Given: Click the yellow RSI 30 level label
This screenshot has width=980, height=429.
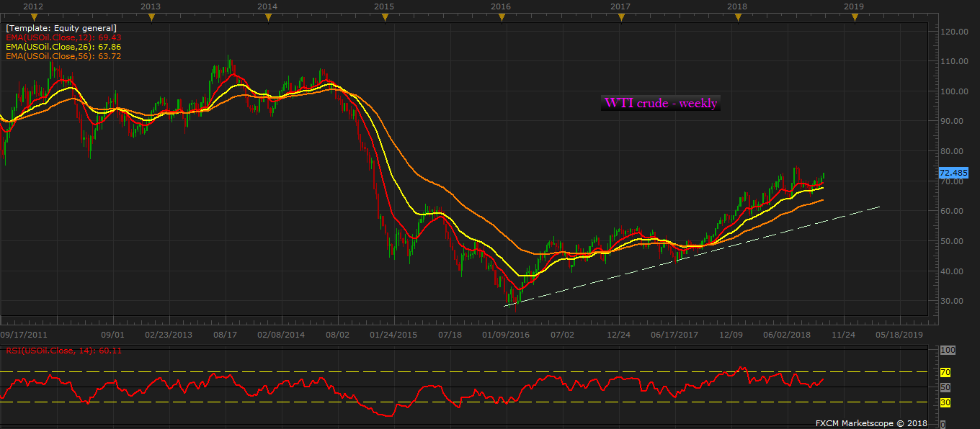Looking at the screenshot, I should [945, 402].
